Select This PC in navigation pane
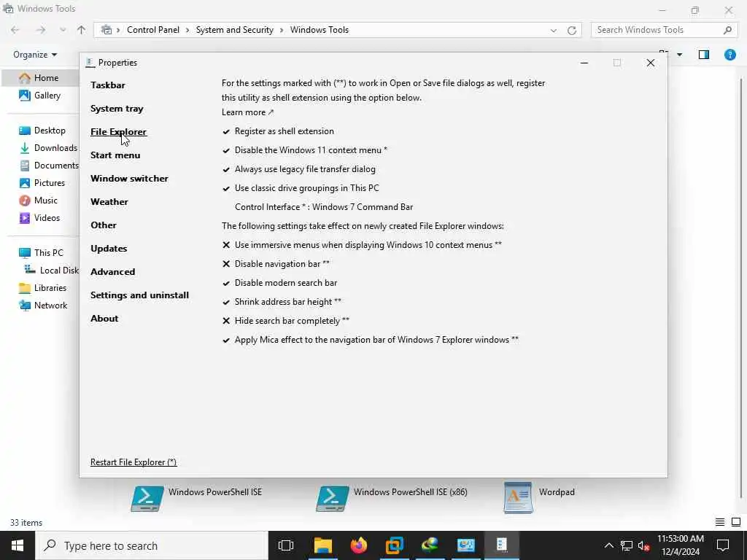Screen dimensions: 747x560 click(x=41, y=253)
